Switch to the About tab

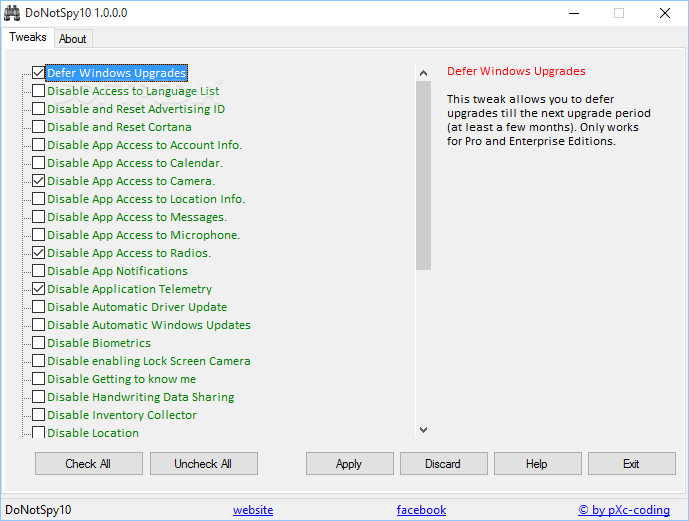73,39
